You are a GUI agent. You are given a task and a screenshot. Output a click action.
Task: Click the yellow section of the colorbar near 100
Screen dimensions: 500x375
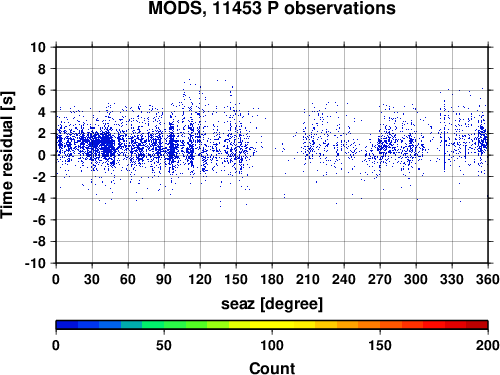point(272,325)
